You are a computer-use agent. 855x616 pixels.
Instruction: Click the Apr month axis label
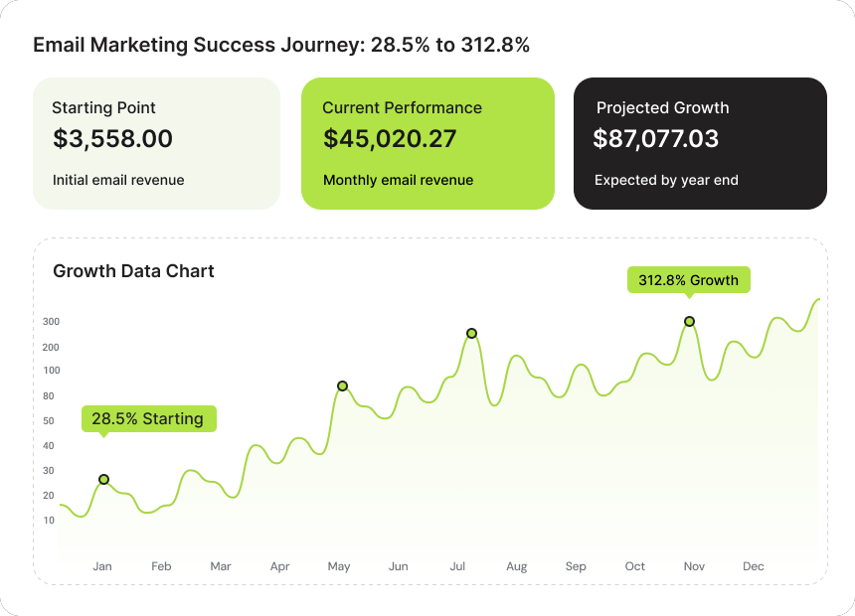pos(279,566)
